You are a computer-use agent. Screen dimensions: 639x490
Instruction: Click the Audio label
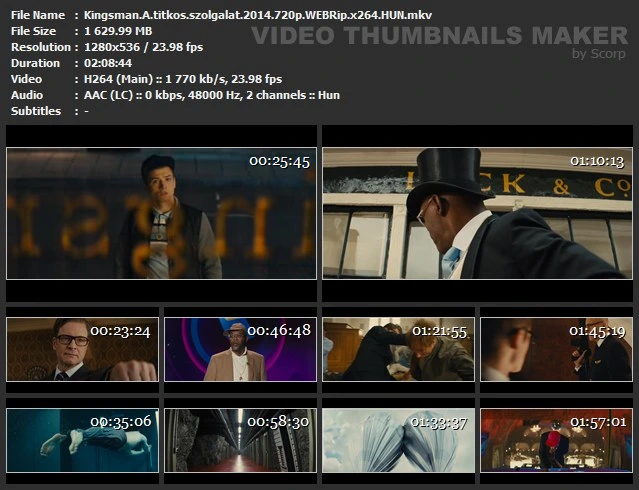27,95
